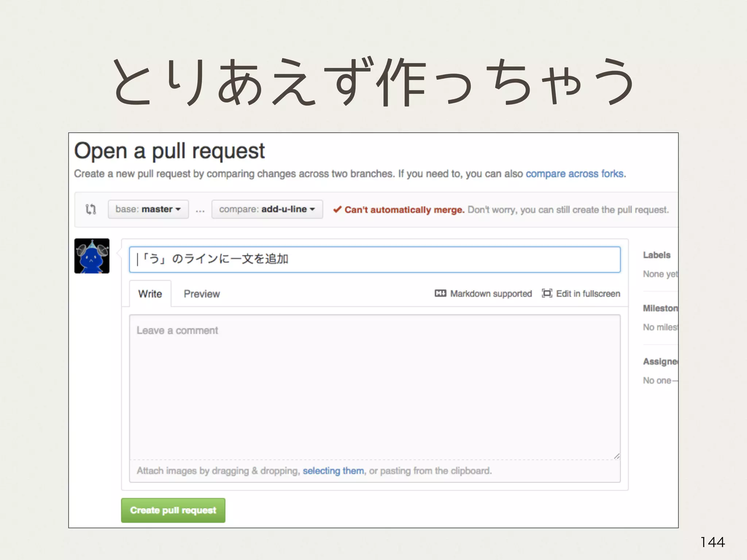Open the Labels sidebar section
Screen dimensions: 747x560
coord(657,255)
